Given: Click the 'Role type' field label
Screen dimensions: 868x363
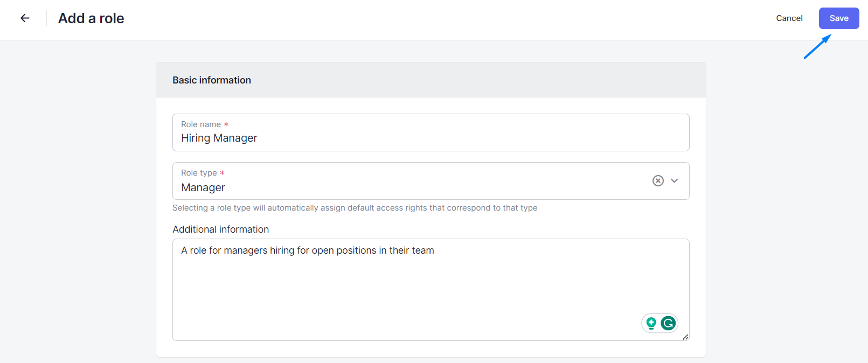Looking at the screenshot, I should pos(199,173).
